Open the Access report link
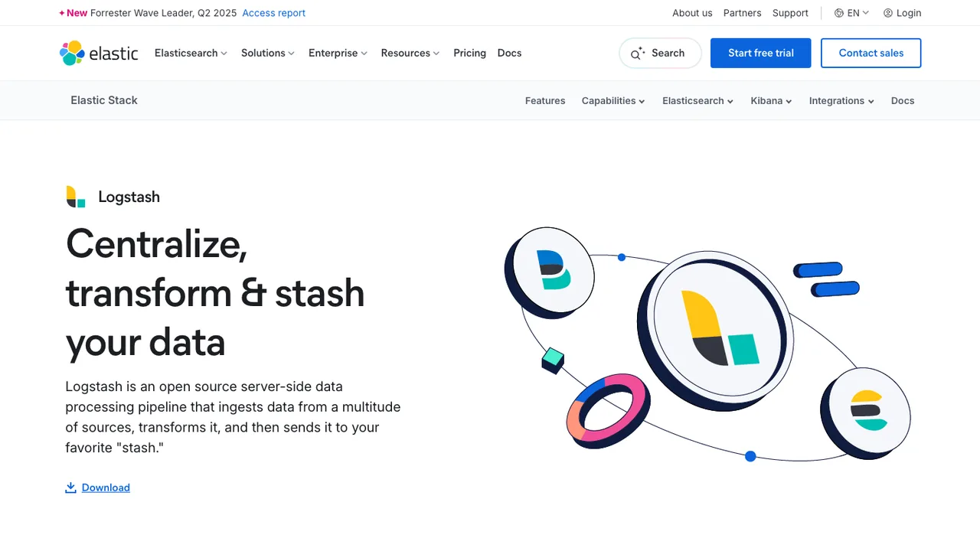Viewport: 980px width, 551px height. (273, 13)
